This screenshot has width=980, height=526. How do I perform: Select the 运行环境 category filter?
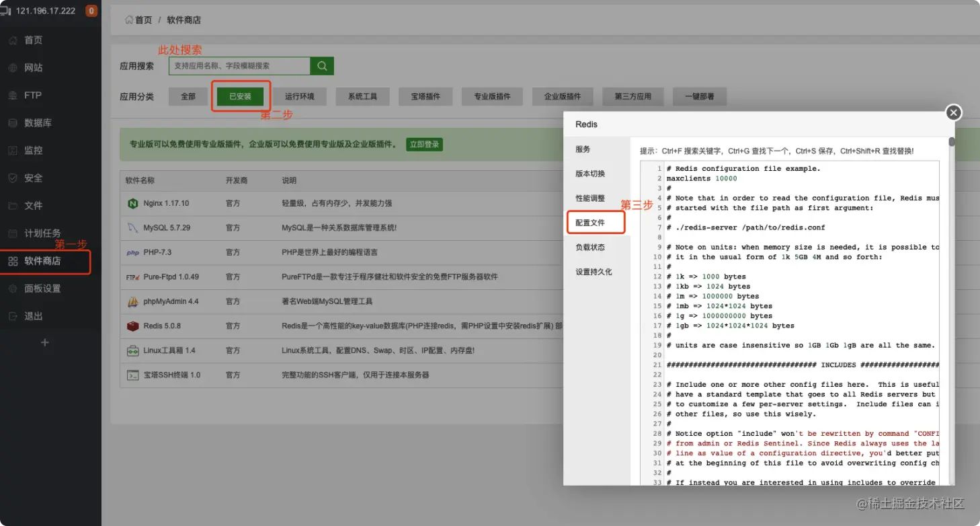coord(300,97)
